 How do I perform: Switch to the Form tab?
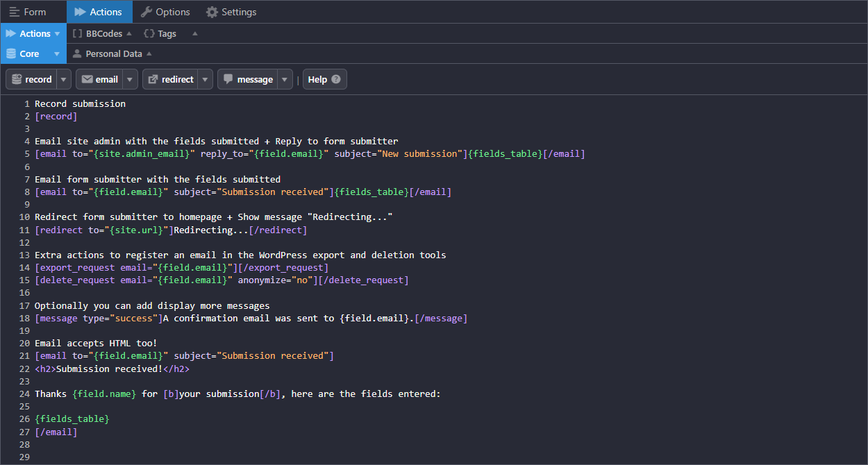click(x=31, y=11)
